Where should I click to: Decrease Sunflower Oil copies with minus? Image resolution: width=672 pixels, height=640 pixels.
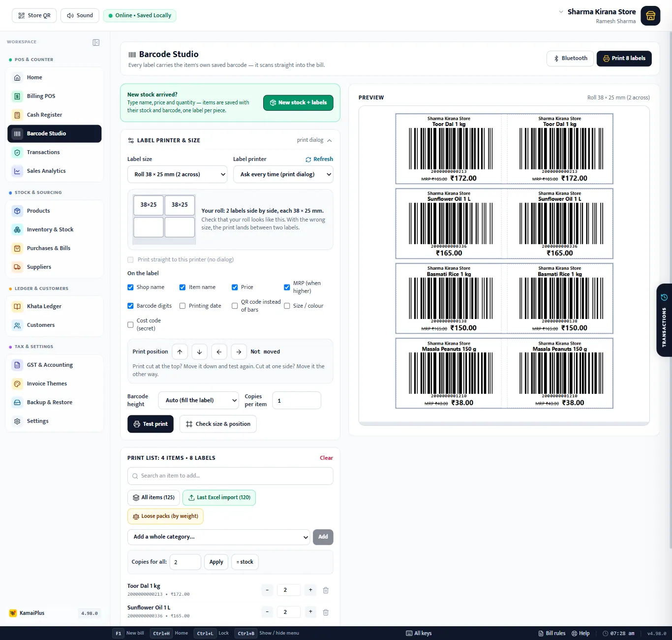pos(267,612)
